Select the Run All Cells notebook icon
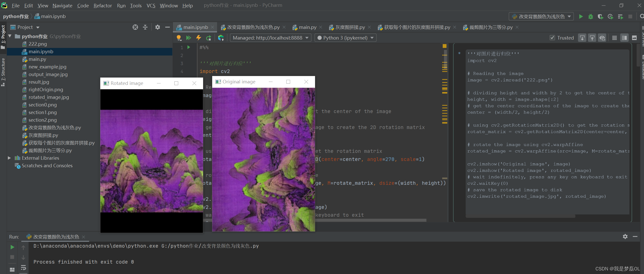Screen dimensions: 644x274 click(x=189, y=38)
